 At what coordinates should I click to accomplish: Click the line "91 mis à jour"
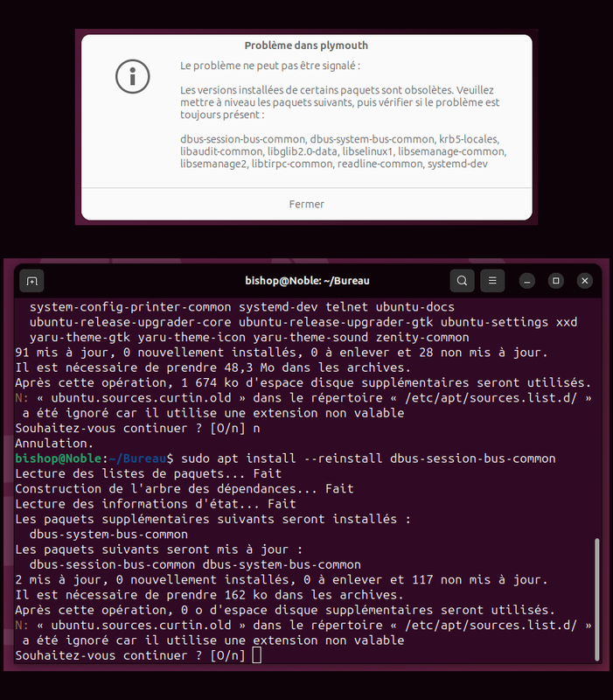(x=281, y=353)
